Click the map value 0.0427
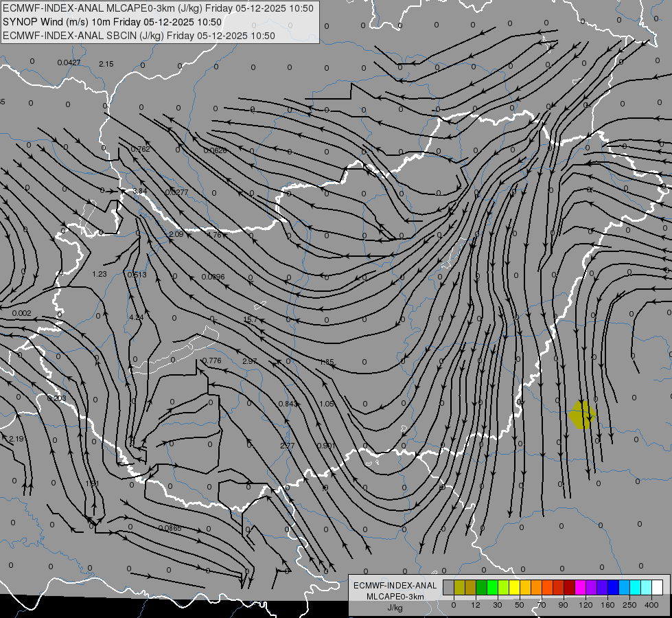The image size is (672, 618). tap(69, 62)
